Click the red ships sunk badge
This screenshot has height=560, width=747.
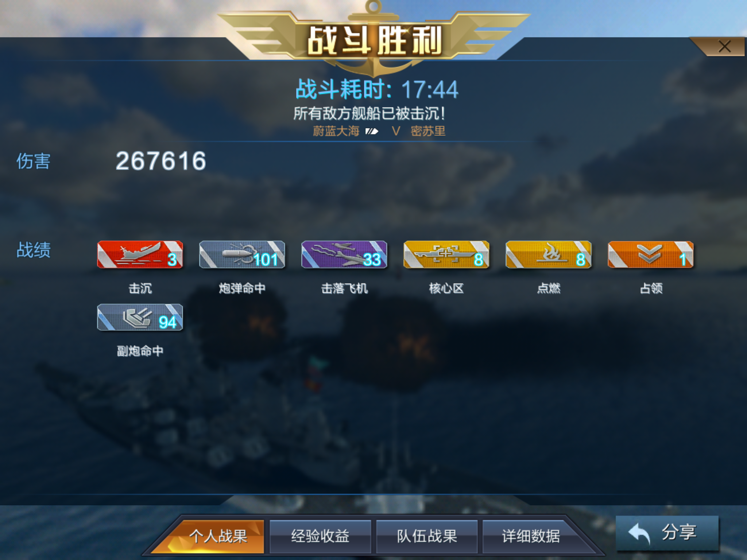coord(140,254)
